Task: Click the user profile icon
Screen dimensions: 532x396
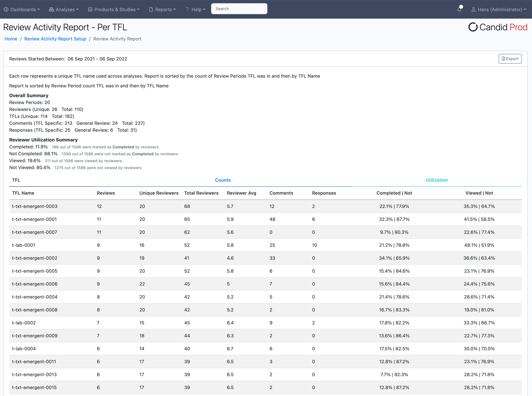Action: [x=473, y=10]
